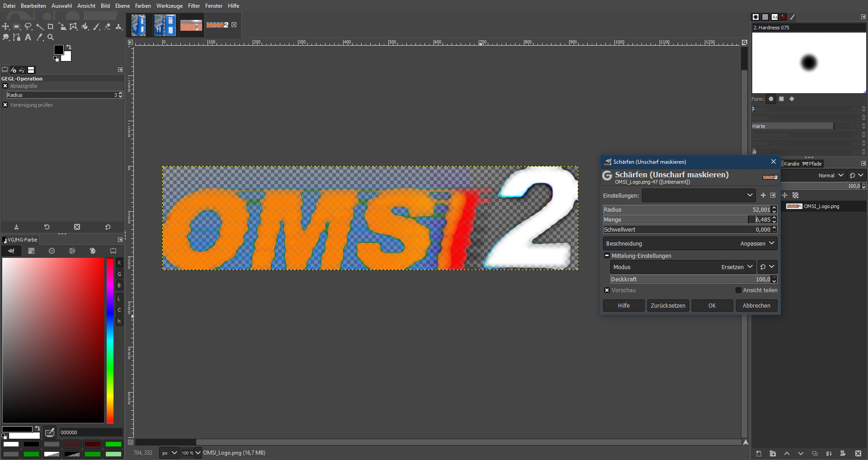868x460 pixels.
Task: Click the Radius slider in the sharpen dialog
Action: tap(678, 210)
